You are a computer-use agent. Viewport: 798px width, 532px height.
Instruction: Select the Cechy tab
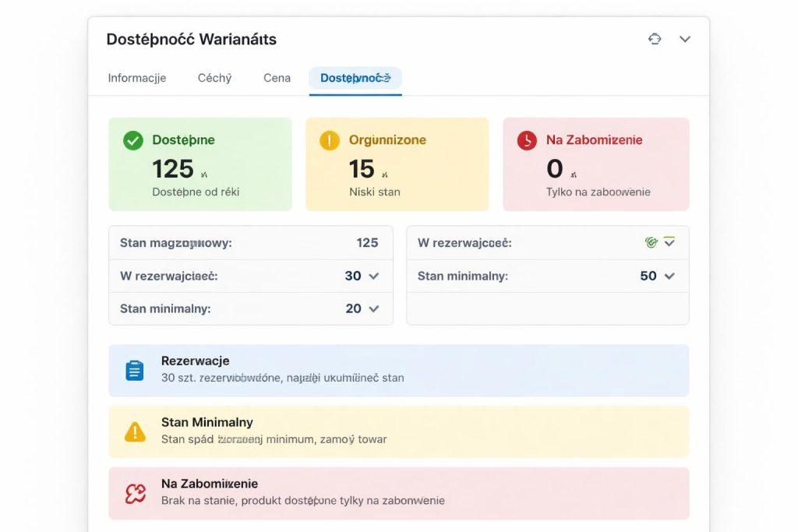214,78
